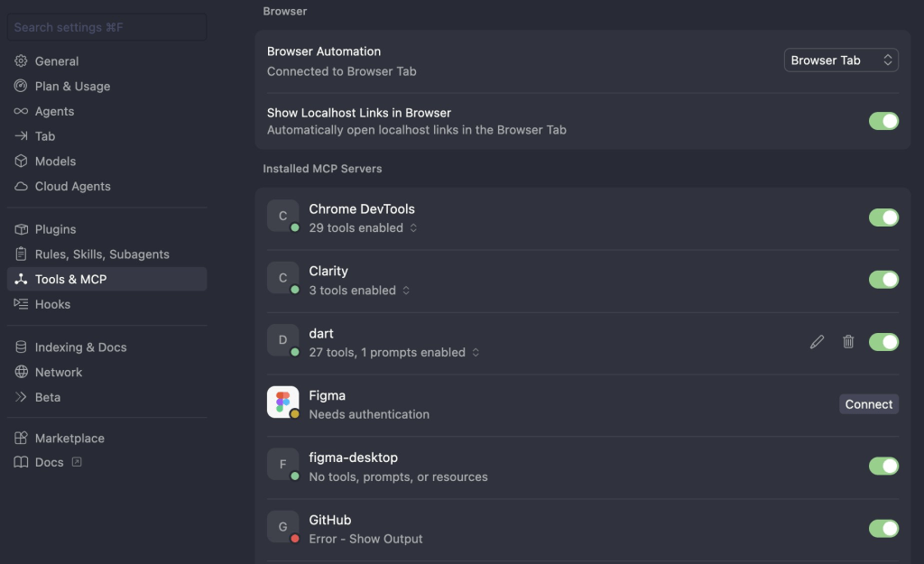The width and height of the screenshot is (924, 564).
Task: Click GitHub Error - Show Output link
Action: tap(365, 539)
